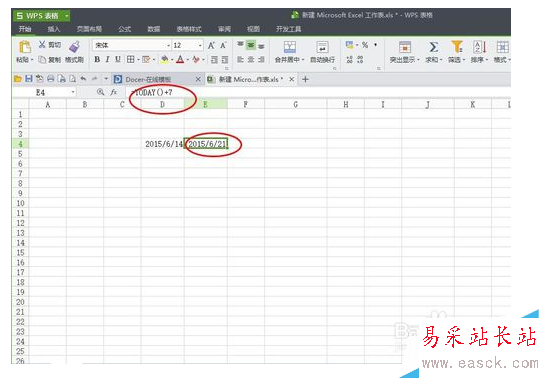Toggle bold formatting
This screenshot has width=539, height=378.
point(97,59)
